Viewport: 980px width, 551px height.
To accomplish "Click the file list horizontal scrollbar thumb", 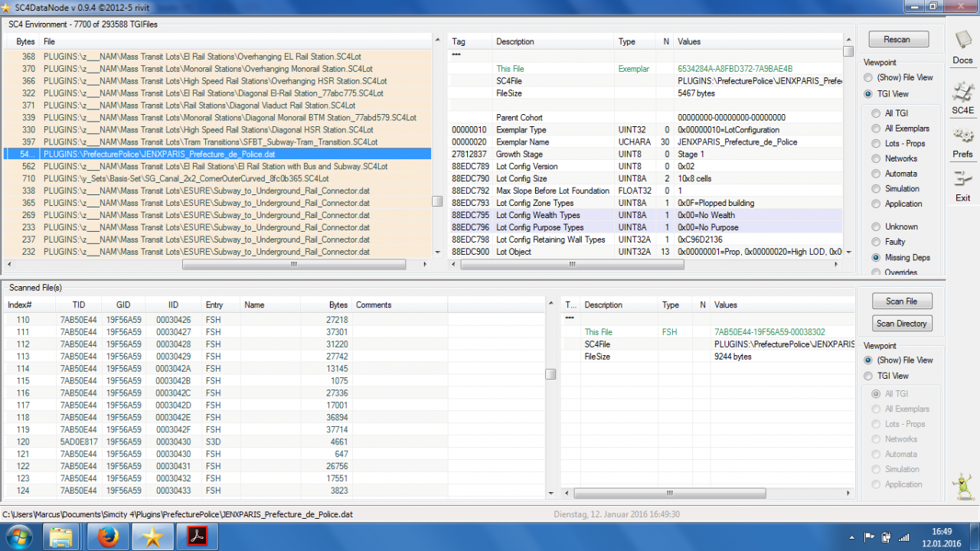I will (293, 265).
